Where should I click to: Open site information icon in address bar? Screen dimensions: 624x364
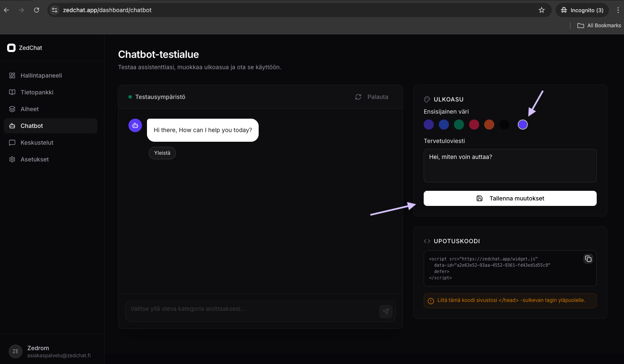tap(55, 10)
